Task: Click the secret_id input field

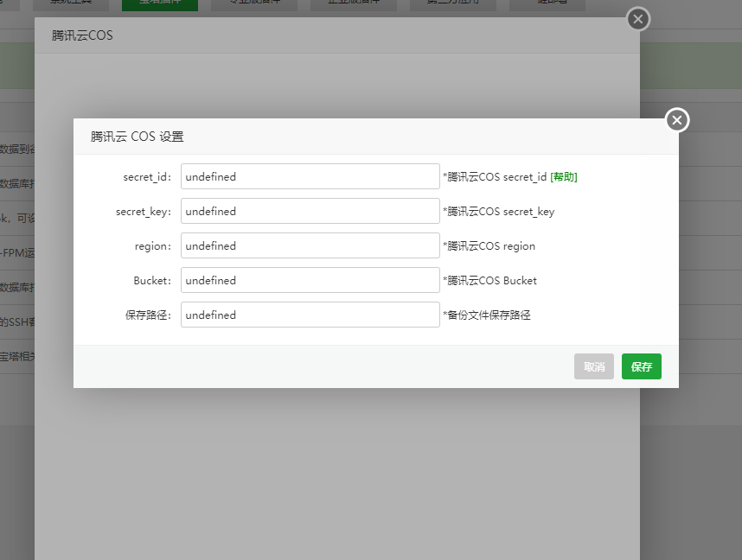Action: [310, 176]
